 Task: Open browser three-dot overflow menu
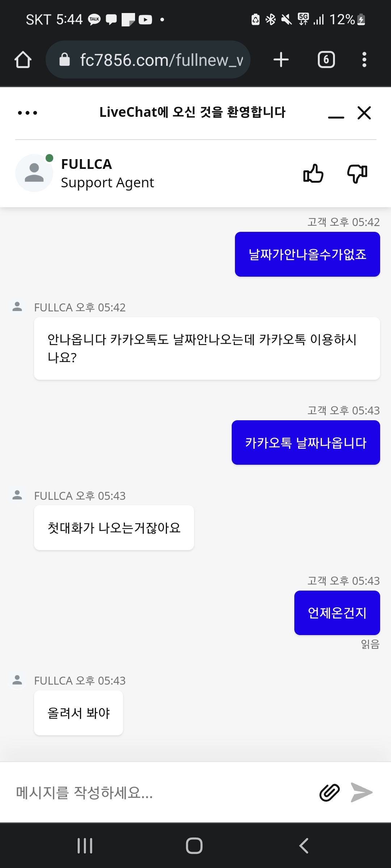[364, 60]
